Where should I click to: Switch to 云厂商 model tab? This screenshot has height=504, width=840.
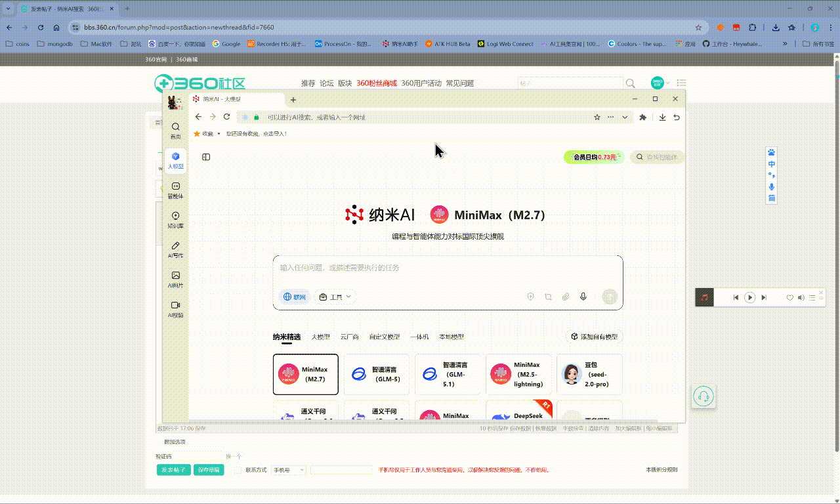pos(349,337)
